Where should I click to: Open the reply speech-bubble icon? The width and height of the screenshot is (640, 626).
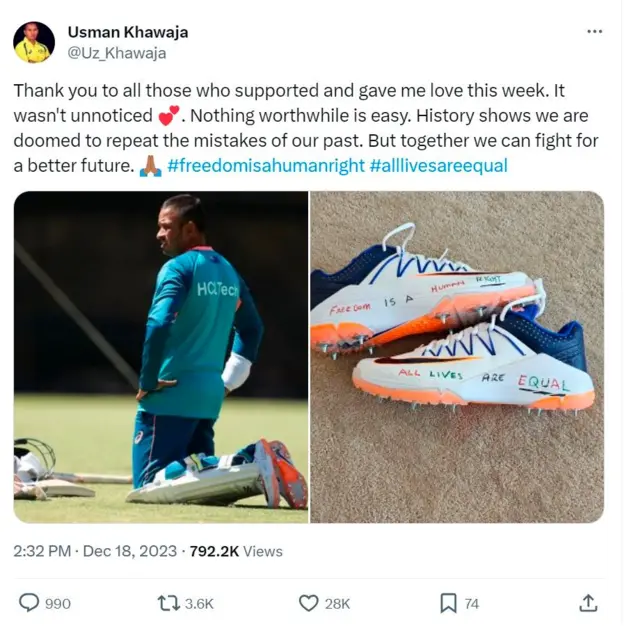tap(29, 603)
